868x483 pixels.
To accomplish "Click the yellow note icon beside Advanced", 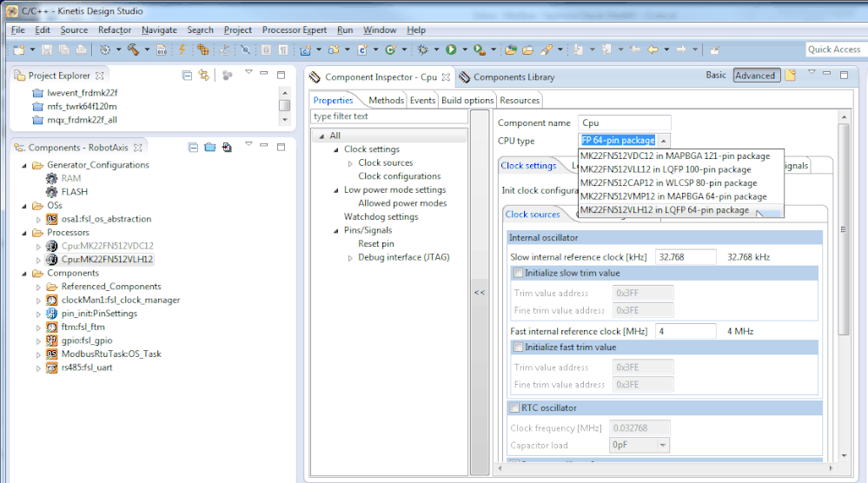I will 791,76.
